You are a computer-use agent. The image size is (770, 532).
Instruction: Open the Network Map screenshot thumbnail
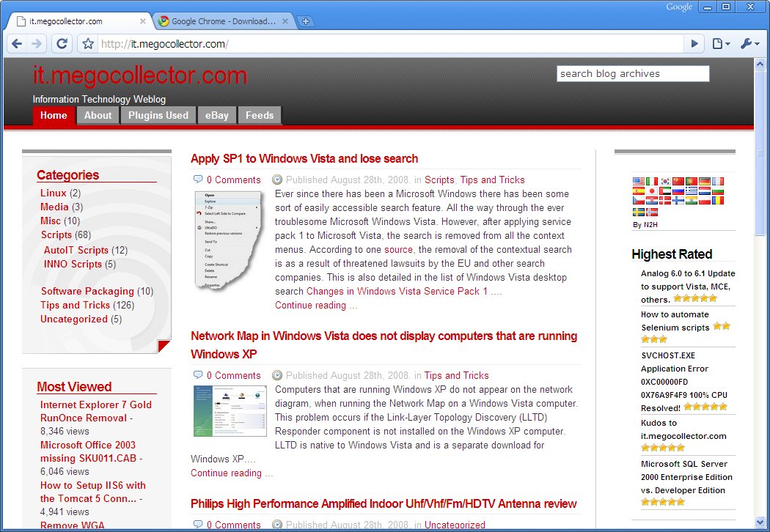(230, 411)
